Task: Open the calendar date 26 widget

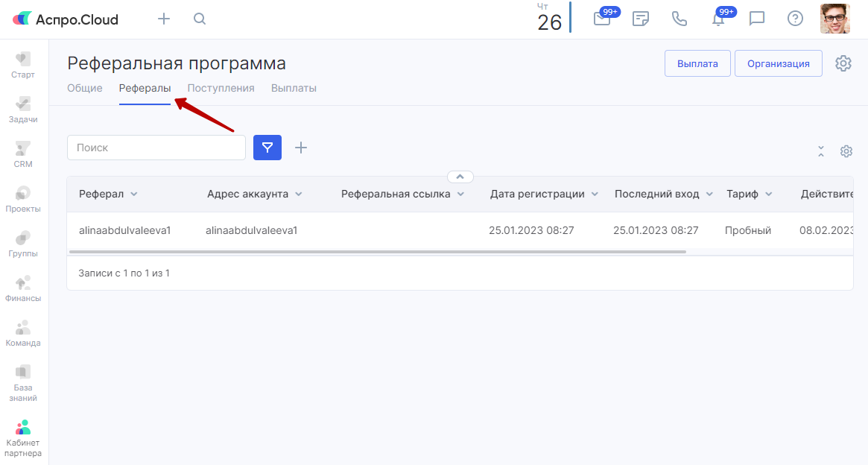Action: coord(549,18)
